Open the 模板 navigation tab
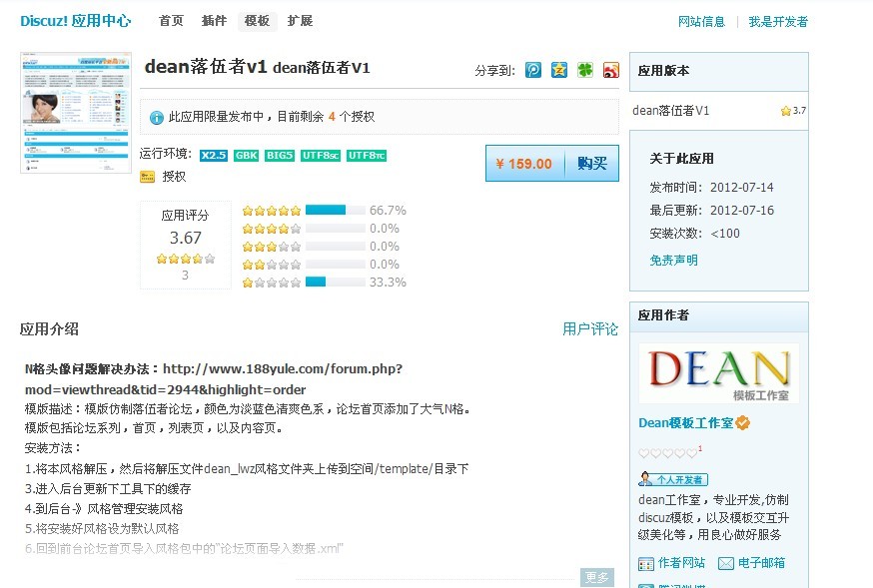The width and height of the screenshot is (873, 588). pyautogui.click(x=258, y=21)
